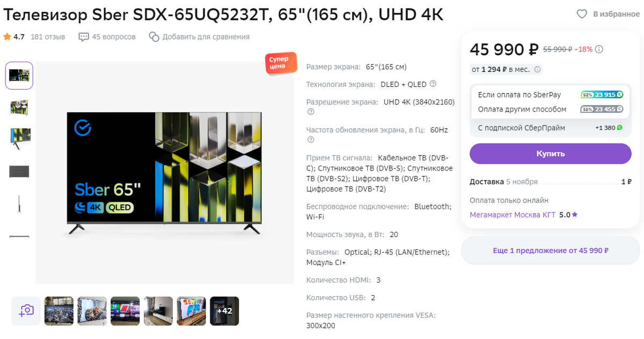Click the purple Купить button
Viewport: 644px width, 339px height.
click(x=551, y=153)
